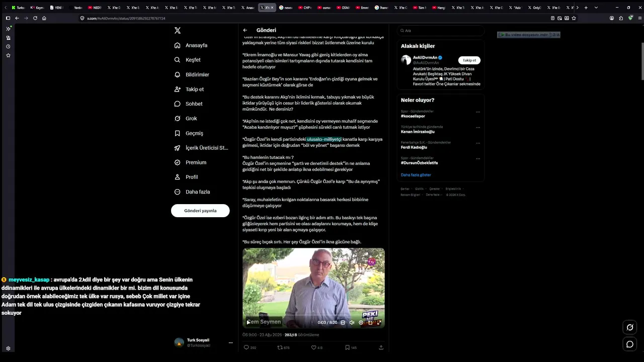Play the embedded video
The width and height of the screenshot is (644, 362).
[248, 322]
